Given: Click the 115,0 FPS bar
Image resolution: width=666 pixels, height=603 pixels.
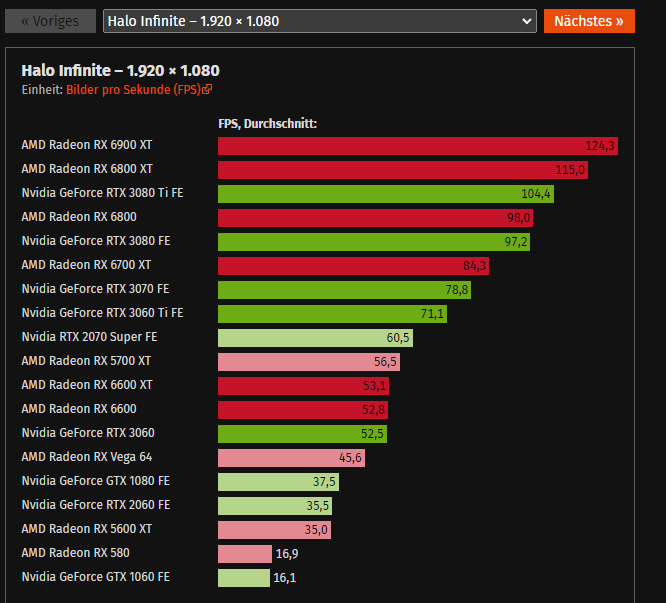Looking at the screenshot, I should point(403,170).
